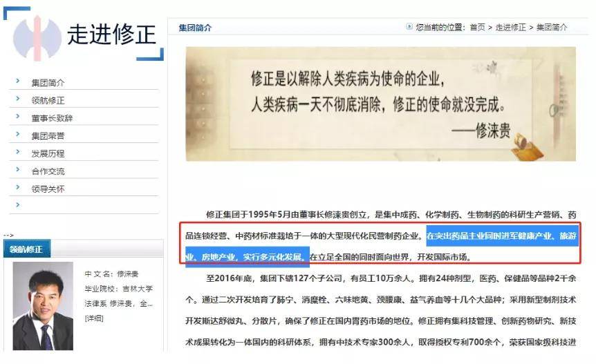Click the breadcrumb location icon

(409, 26)
